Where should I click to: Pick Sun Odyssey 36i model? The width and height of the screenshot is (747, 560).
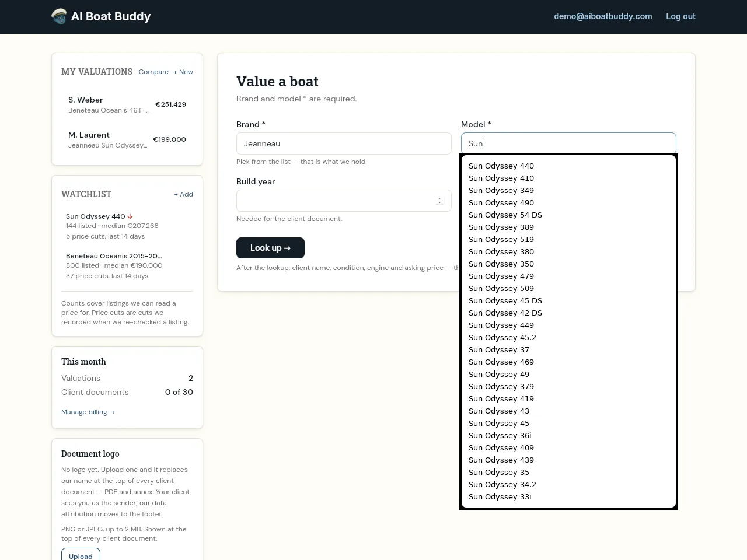(x=568, y=435)
